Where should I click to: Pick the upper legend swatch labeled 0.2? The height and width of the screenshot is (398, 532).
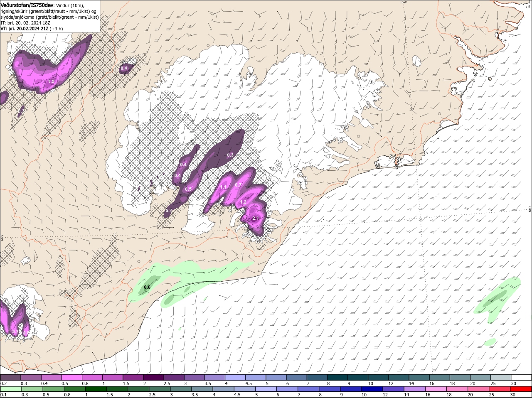tap(10, 377)
